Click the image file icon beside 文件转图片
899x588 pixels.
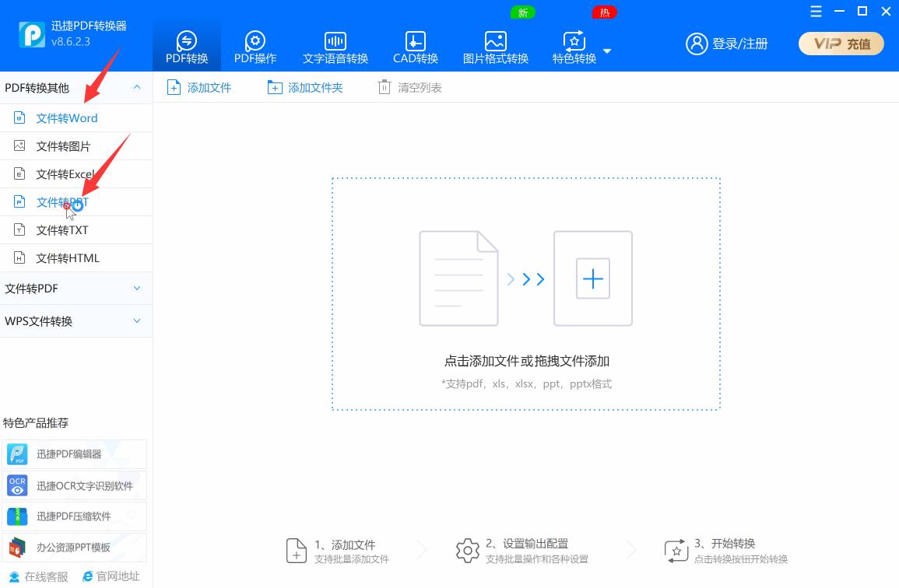(x=19, y=145)
